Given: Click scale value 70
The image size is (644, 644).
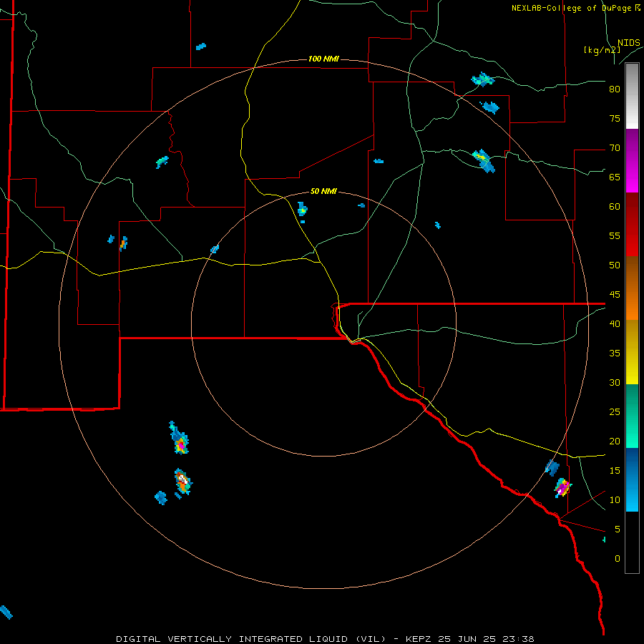Looking at the screenshot, I should [615, 148].
